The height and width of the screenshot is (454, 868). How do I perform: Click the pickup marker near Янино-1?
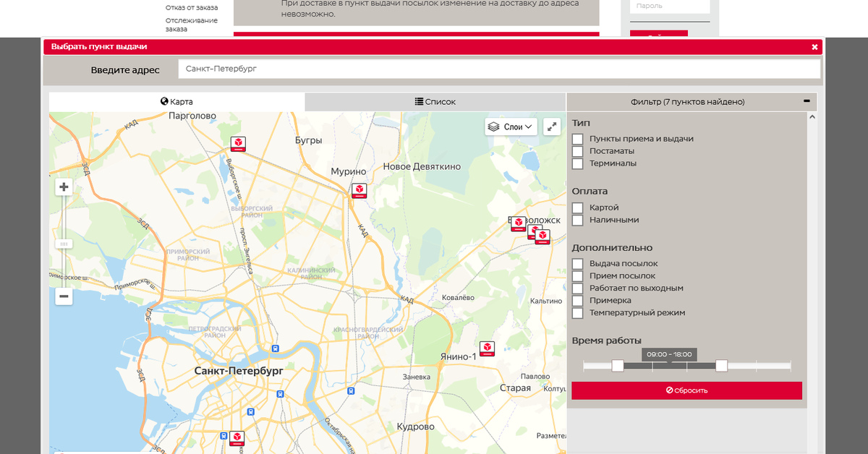pos(488,348)
